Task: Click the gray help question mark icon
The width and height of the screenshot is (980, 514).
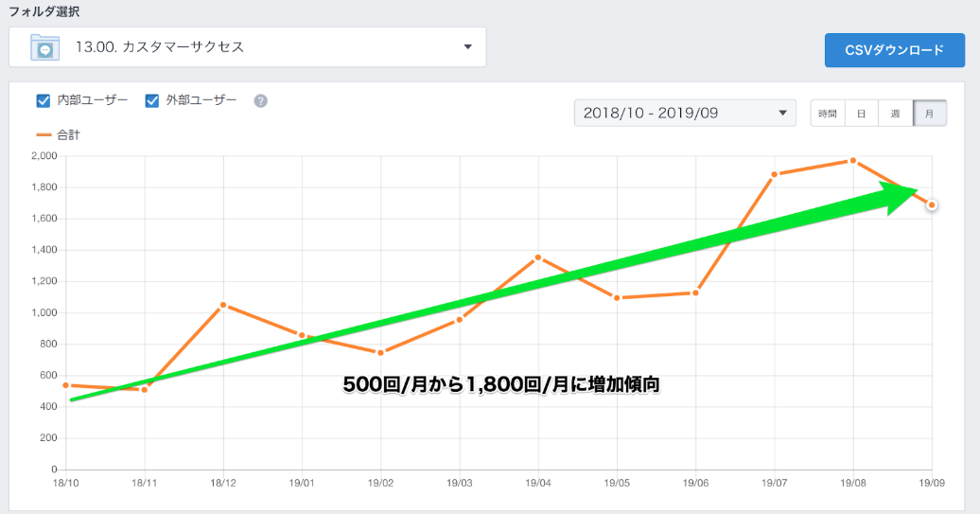Action: point(260,100)
